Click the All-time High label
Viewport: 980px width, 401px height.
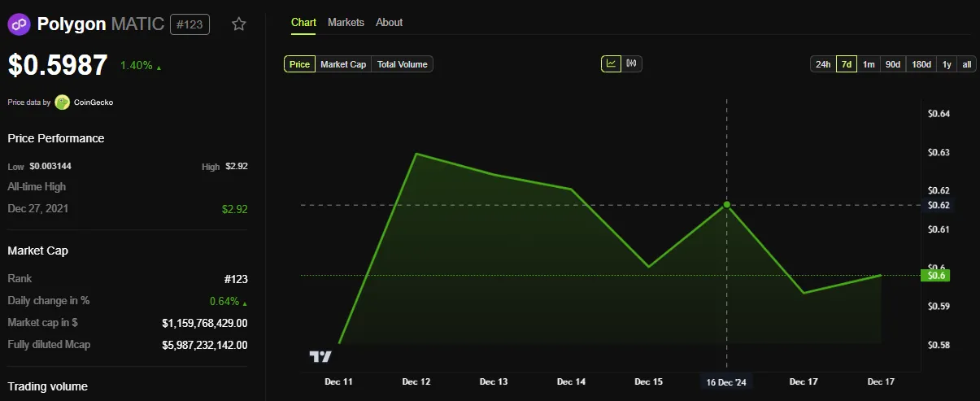(x=37, y=186)
